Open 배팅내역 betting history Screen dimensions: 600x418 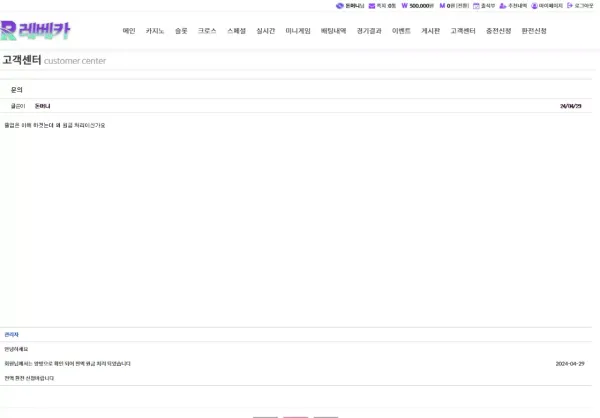(x=333, y=31)
